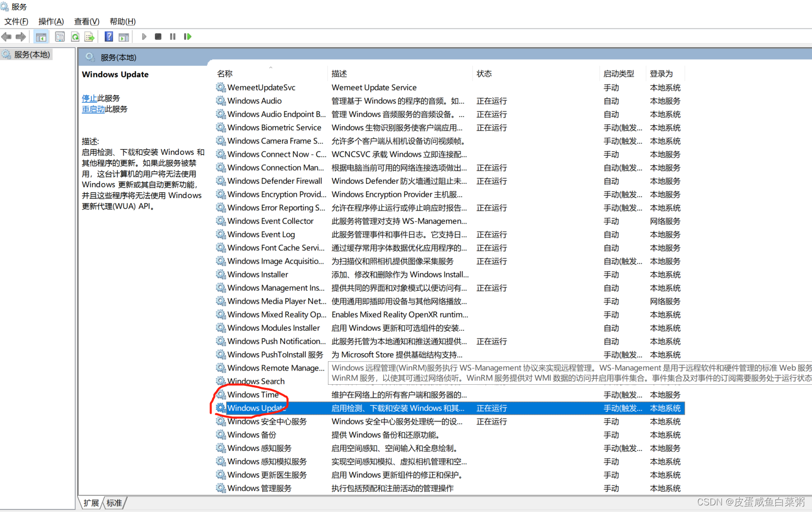The width and height of the screenshot is (812, 512).
Task: Sort by the 启动类型 column header
Action: 619,74
